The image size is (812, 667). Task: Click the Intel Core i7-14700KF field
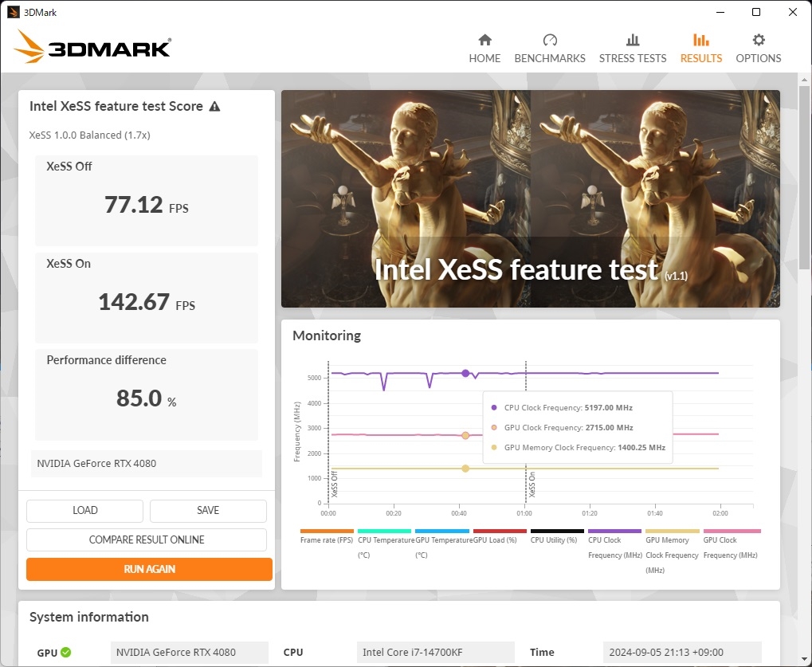click(436, 653)
